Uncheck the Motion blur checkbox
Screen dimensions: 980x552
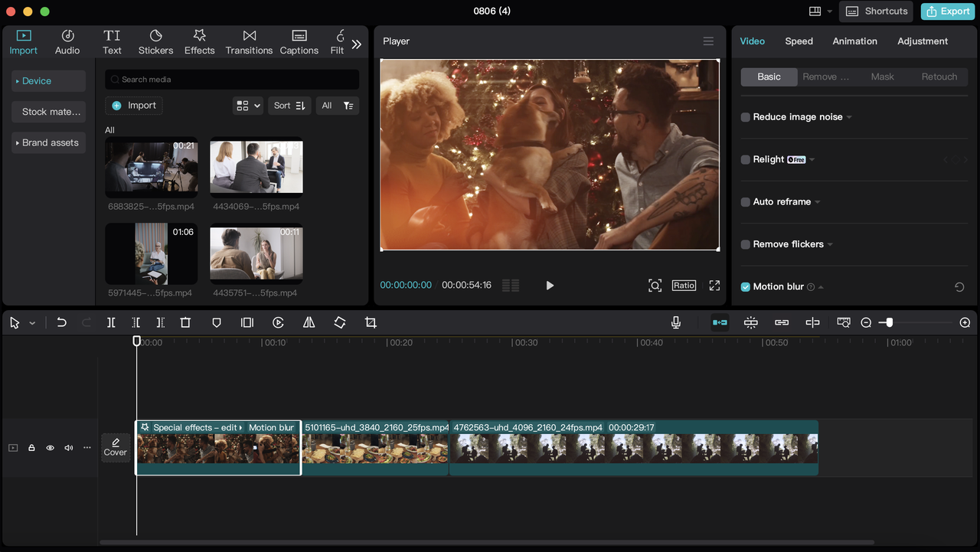746,287
